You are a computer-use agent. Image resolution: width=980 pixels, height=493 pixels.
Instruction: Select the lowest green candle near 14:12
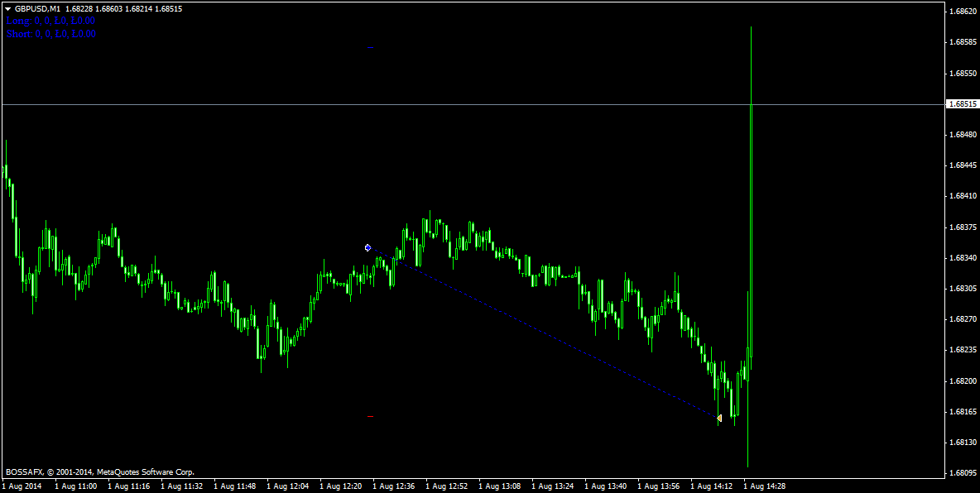[719, 397]
